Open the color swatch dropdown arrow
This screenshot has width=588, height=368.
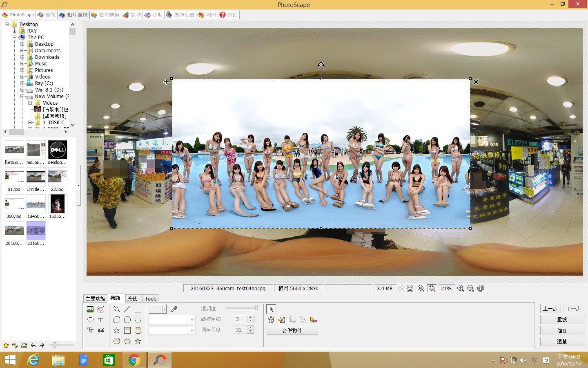click(x=164, y=309)
